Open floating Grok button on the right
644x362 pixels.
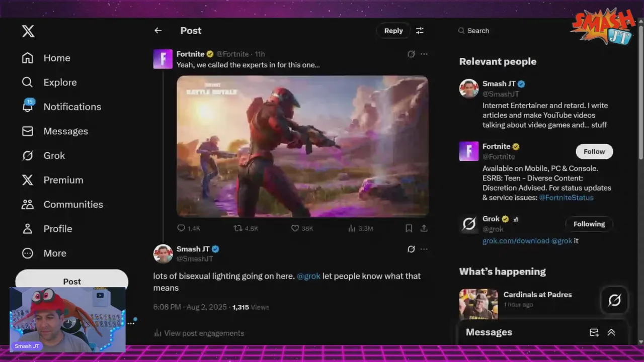[614, 300]
